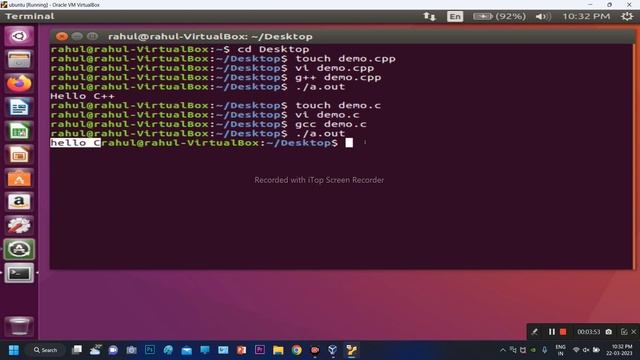
Task: Click the Terminal title in the Ubuntu panel
Action: click(30, 16)
